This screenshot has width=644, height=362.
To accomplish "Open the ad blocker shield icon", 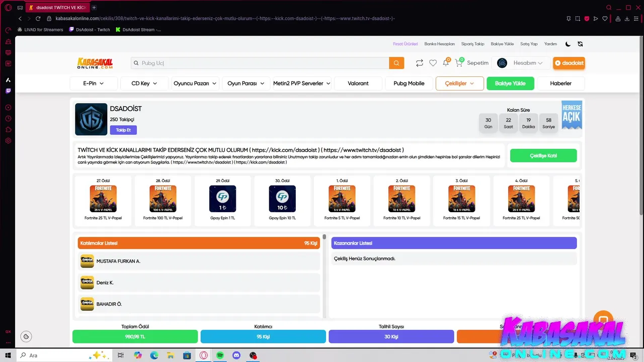I will click(587, 19).
